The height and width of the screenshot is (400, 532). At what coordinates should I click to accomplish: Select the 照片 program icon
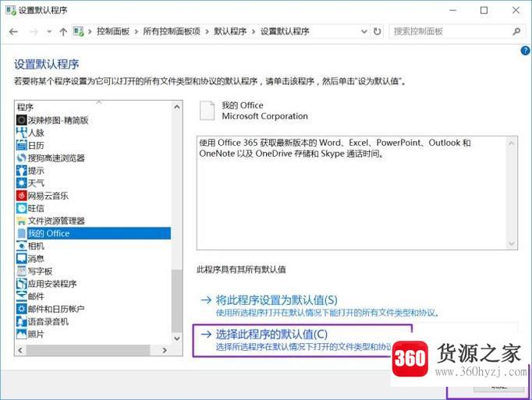coord(21,334)
